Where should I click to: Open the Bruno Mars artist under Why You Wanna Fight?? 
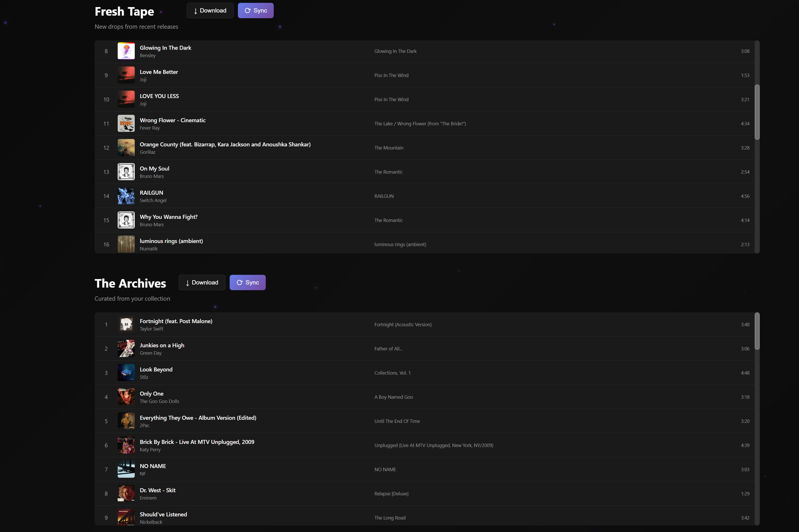152,225
